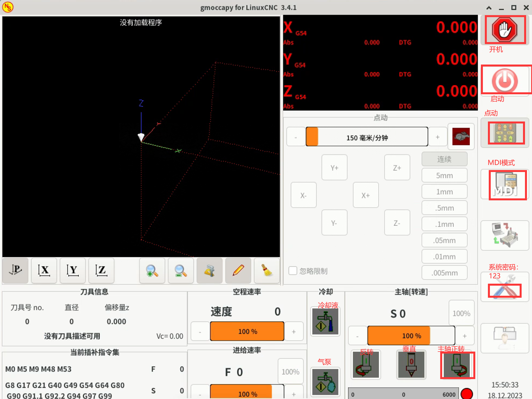This screenshot has width=532, height=399.
Task: Select 连续 continuous jog mode
Action: tap(444, 159)
